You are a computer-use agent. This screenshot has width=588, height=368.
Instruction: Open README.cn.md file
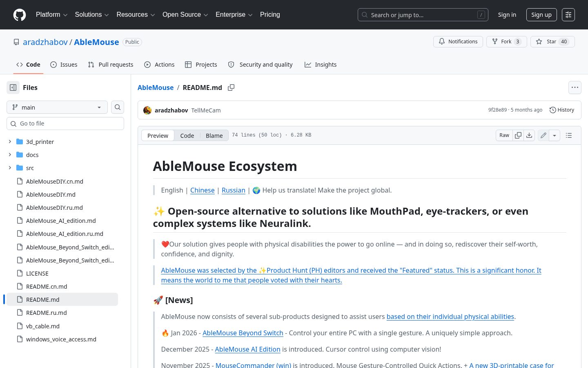coord(47,287)
